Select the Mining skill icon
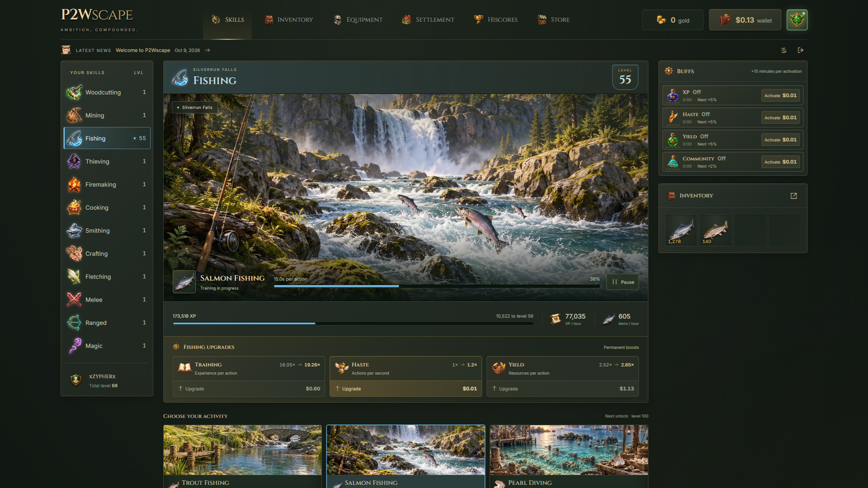The width and height of the screenshot is (868, 488). (74, 115)
